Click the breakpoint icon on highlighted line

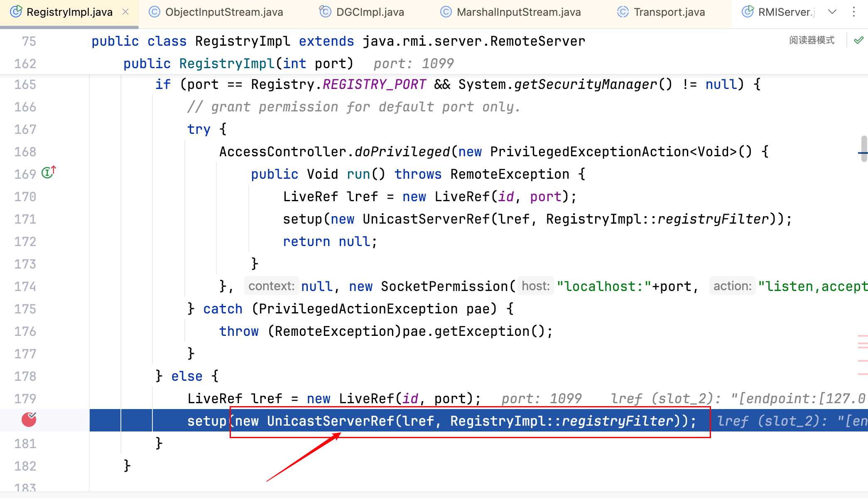(x=29, y=420)
